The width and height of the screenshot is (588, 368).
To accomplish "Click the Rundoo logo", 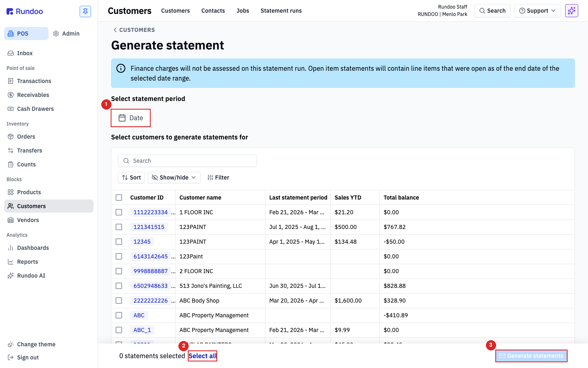I will [25, 11].
